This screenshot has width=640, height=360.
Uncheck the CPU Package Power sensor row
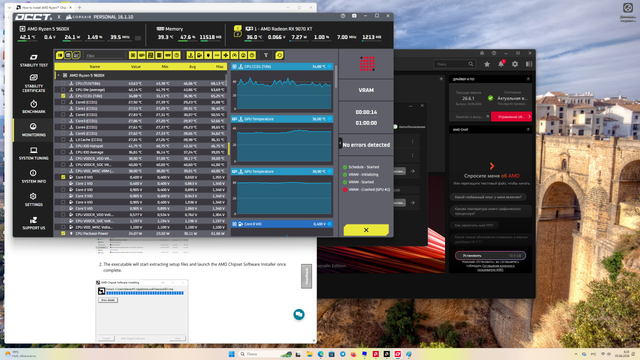point(63,233)
